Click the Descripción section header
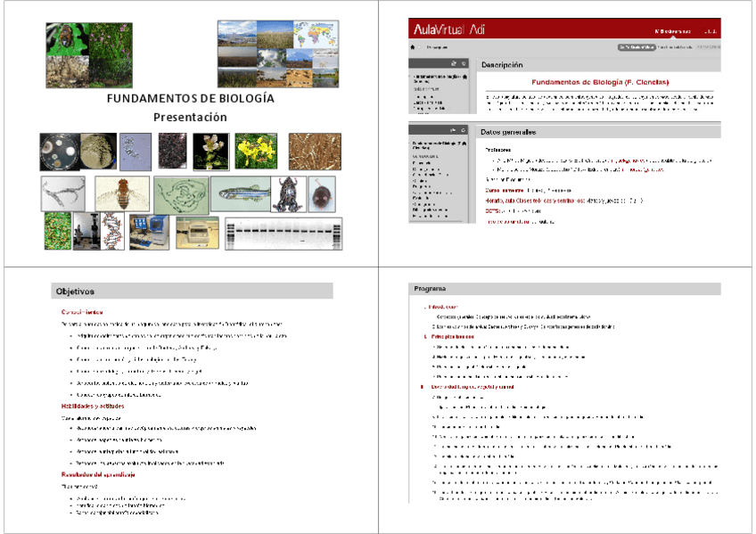Viewport: 756px width, 534px height. tap(503, 65)
